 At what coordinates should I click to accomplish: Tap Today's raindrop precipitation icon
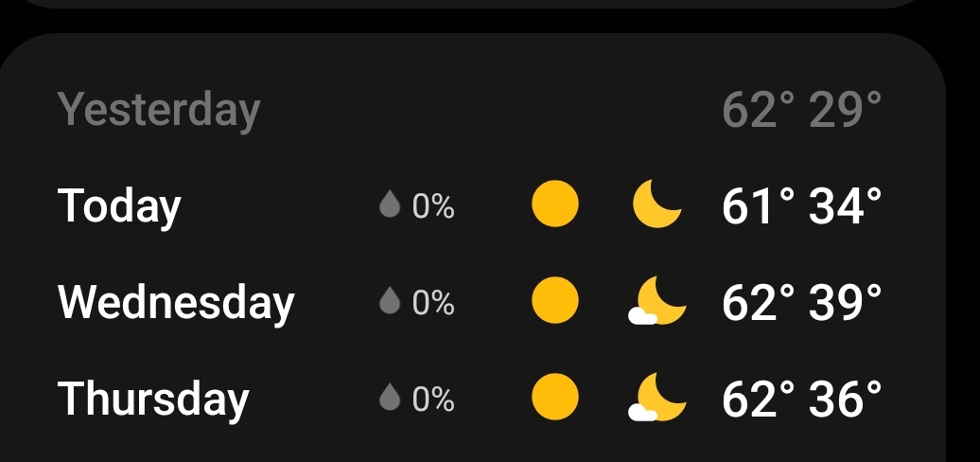[x=389, y=205]
